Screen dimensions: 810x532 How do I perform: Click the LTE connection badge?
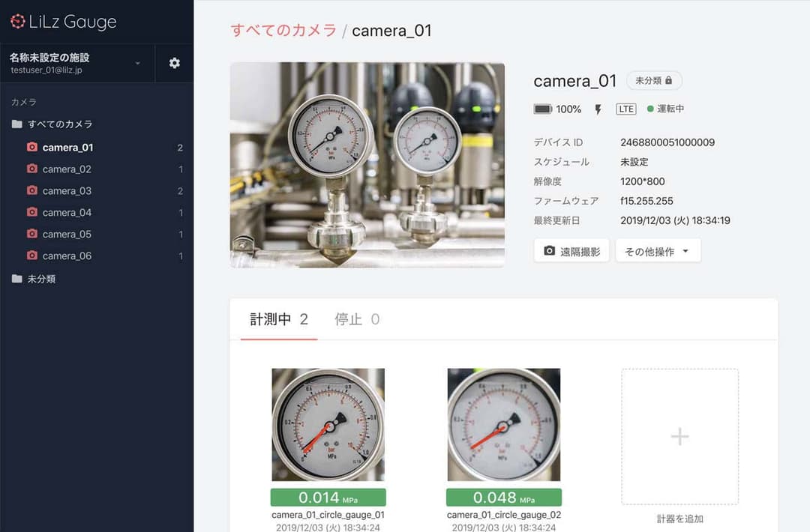626,109
